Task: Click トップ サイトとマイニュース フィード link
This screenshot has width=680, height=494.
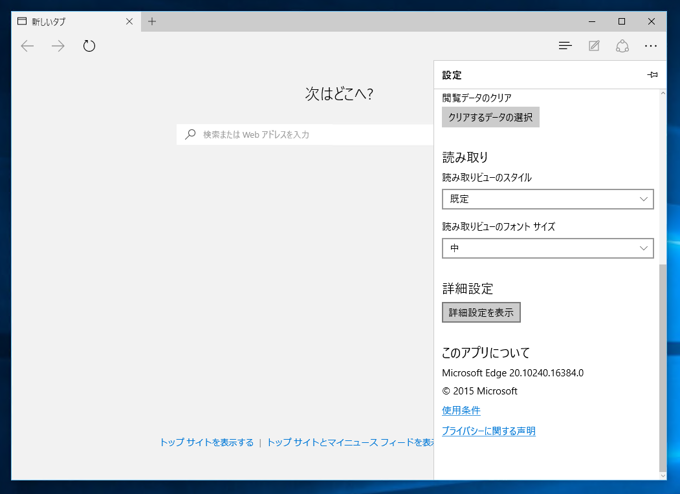Action: pyautogui.click(x=350, y=442)
